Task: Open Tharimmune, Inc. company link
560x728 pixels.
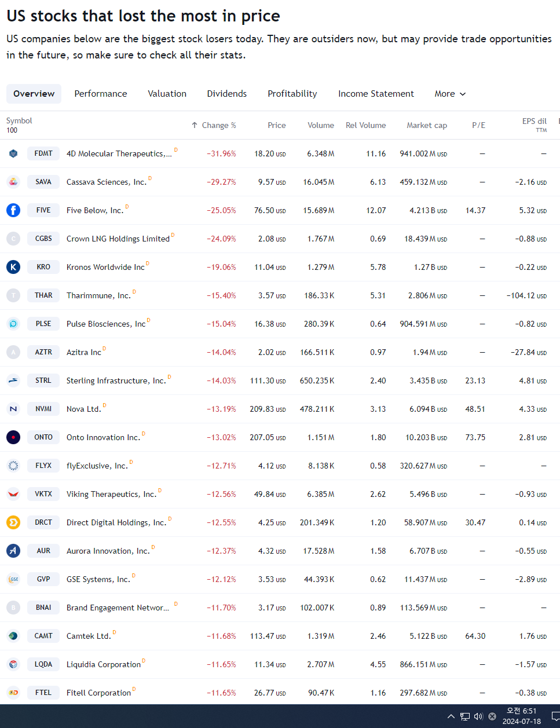Action: tap(98, 295)
